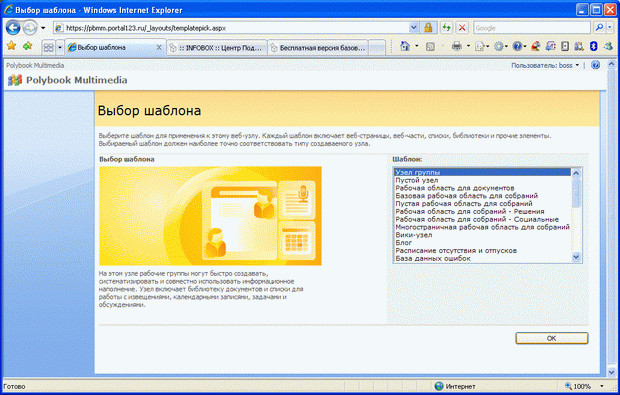Open the search provider dropdown arrow
Viewport: 620px width, 395px height.
pos(610,28)
